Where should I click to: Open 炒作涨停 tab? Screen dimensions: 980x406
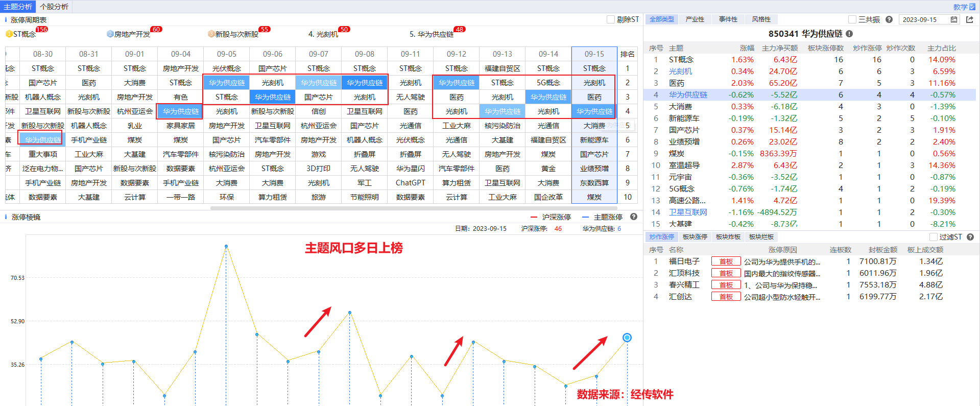[662, 237]
